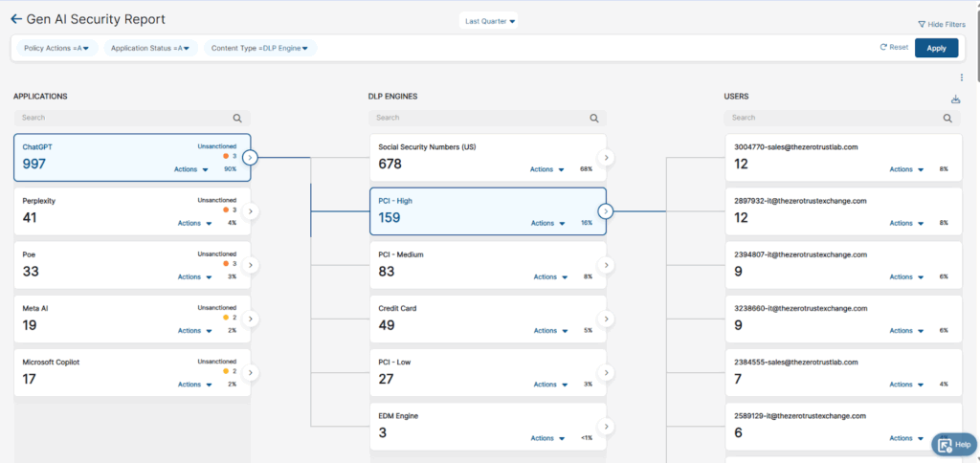The height and width of the screenshot is (463, 980).
Task: Open the Application Status filter dropdown
Action: coord(149,48)
